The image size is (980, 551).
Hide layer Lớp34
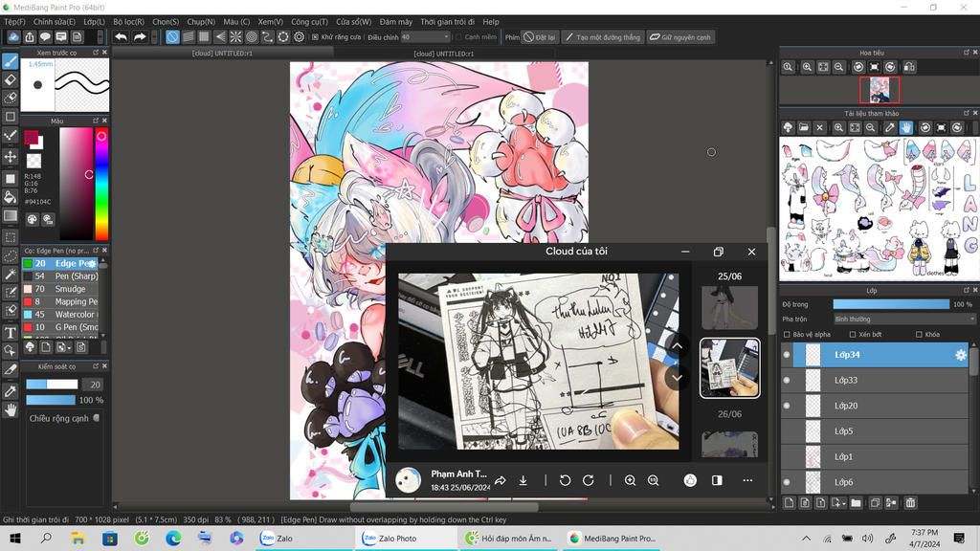pyautogui.click(x=787, y=355)
